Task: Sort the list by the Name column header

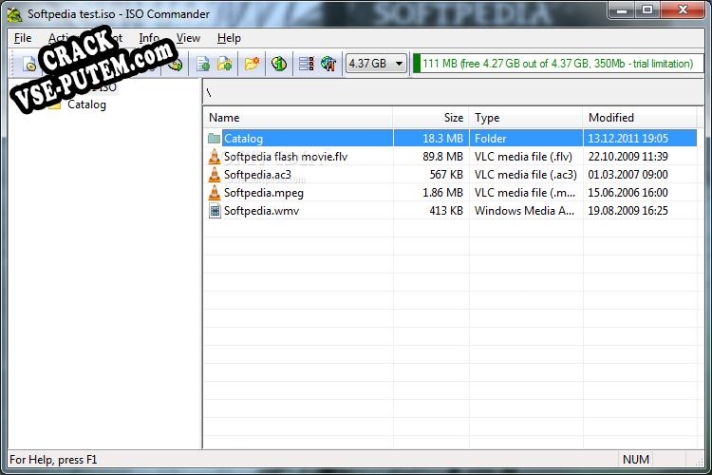Action: 298,118
